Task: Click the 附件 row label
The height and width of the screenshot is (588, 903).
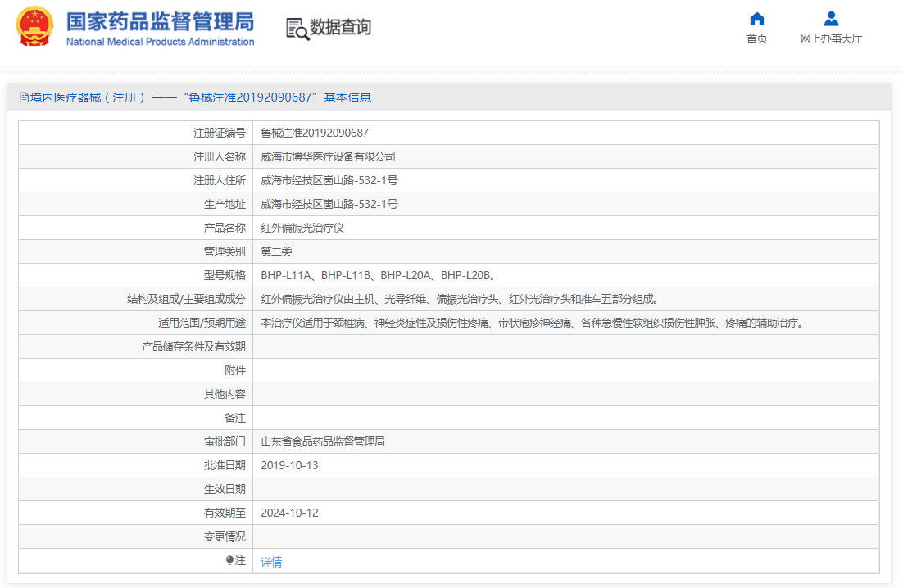Action: click(235, 370)
